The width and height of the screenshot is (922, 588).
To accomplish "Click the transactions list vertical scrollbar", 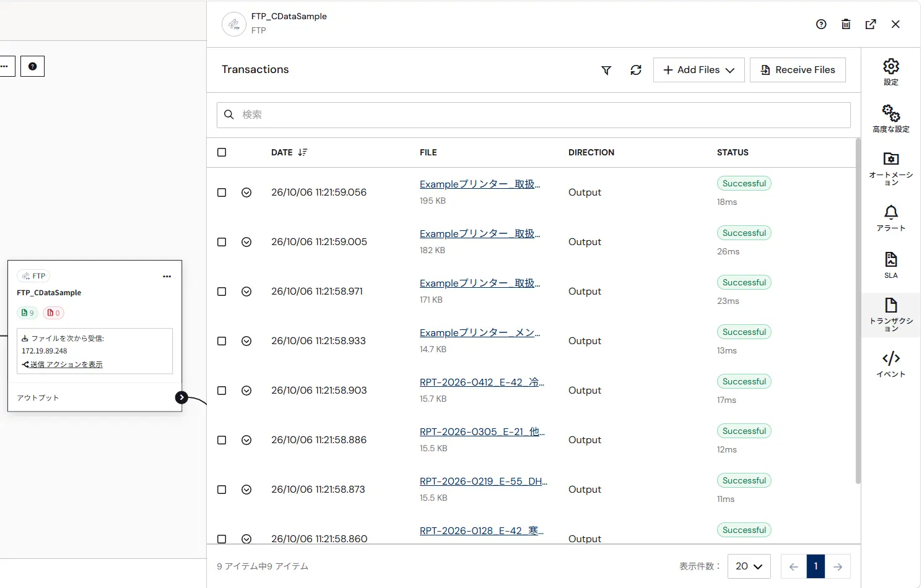I will [858, 311].
